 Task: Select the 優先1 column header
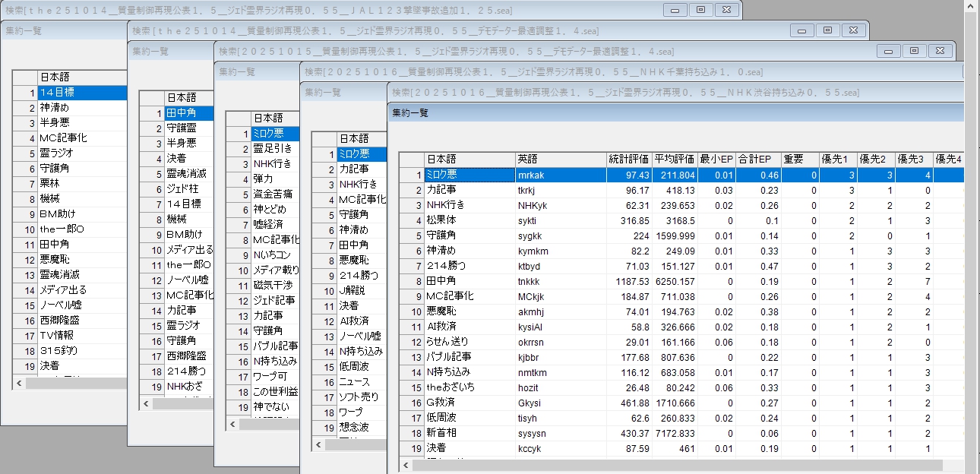[838, 160]
